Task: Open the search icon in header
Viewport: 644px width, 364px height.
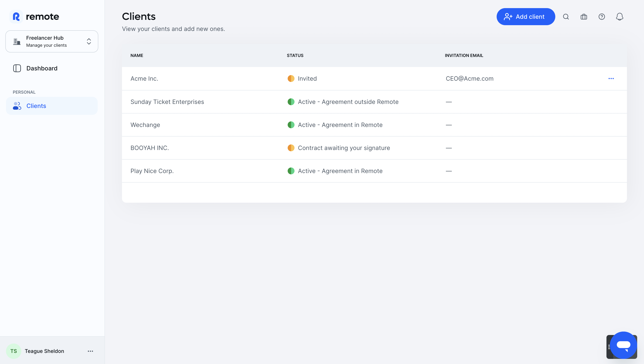Action: (x=566, y=17)
